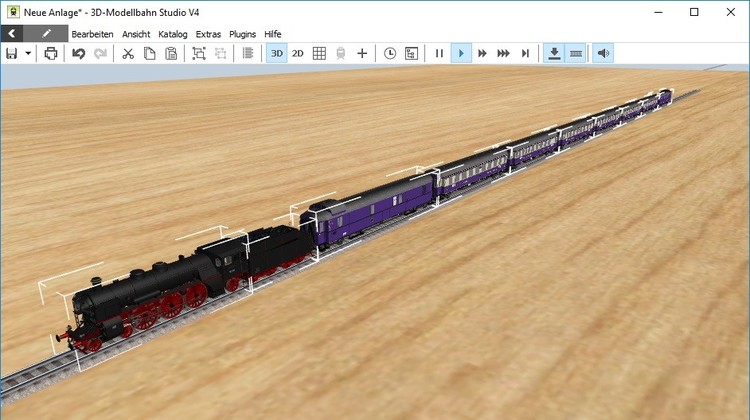Click the application icon in title bar
This screenshot has height=420, width=750.
13,12
